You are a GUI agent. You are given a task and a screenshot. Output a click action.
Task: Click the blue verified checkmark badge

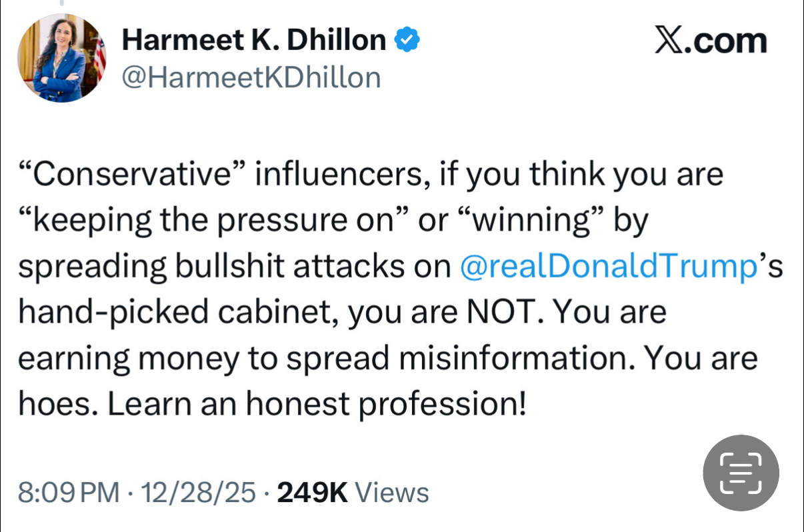pos(407,41)
